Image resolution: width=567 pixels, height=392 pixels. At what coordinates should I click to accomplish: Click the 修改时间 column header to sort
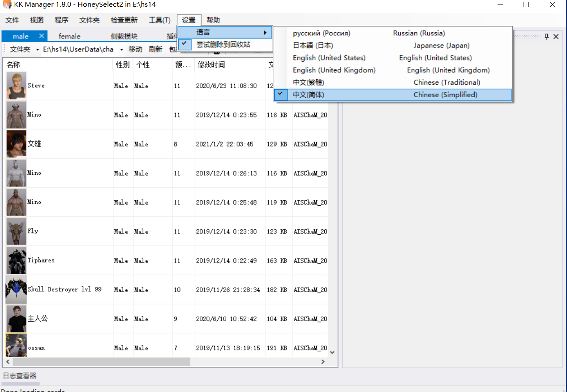coord(210,64)
